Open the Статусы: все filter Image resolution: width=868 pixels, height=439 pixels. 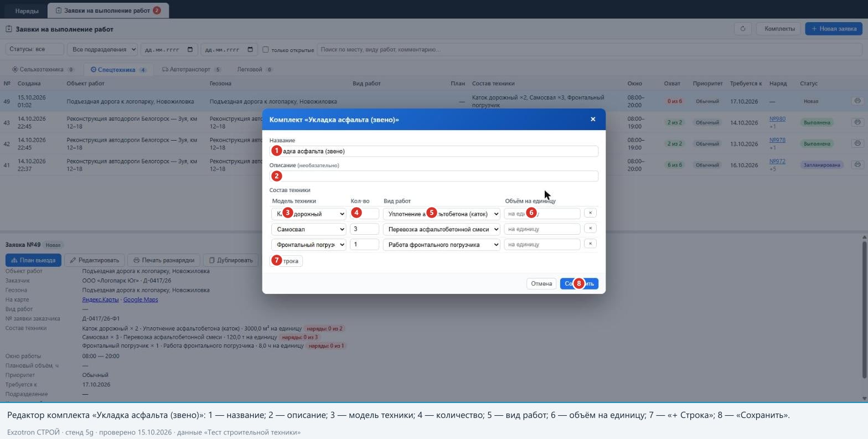(x=34, y=49)
